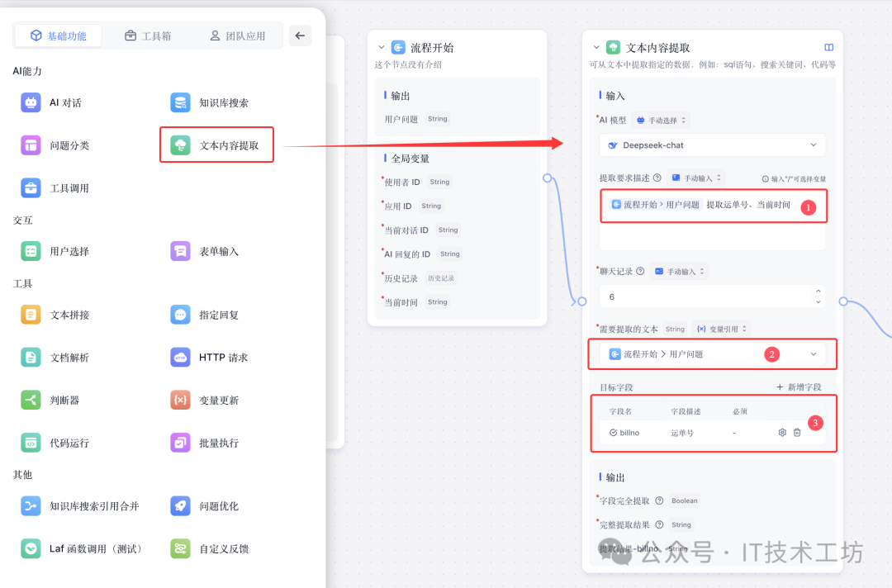Image resolution: width=892 pixels, height=588 pixels.
Task: Collapse the 流程开始 node with chevron
Action: (381, 47)
